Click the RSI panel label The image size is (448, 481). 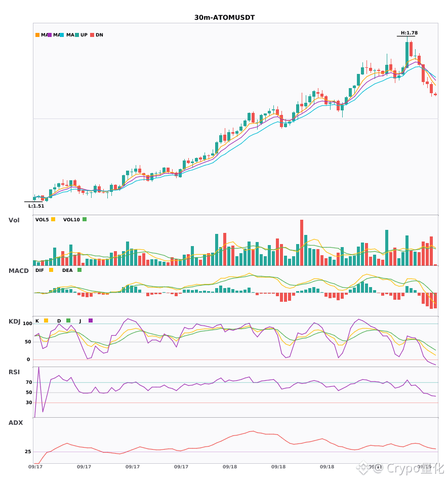pyautogui.click(x=14, y=372)
